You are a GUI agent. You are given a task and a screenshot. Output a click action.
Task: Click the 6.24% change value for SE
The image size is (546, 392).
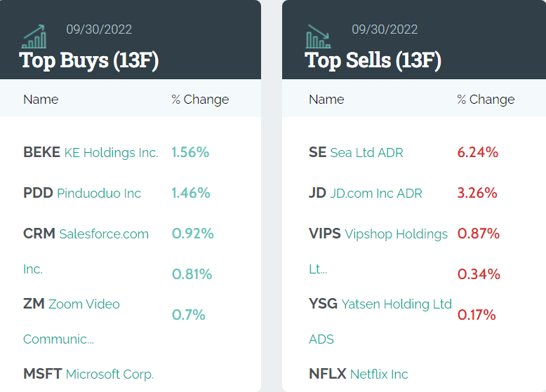coord(477,152)
